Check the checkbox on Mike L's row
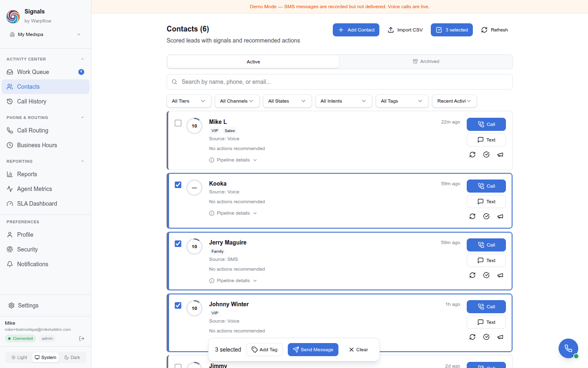This screenshot has width=588, height=368. [178, 123]
